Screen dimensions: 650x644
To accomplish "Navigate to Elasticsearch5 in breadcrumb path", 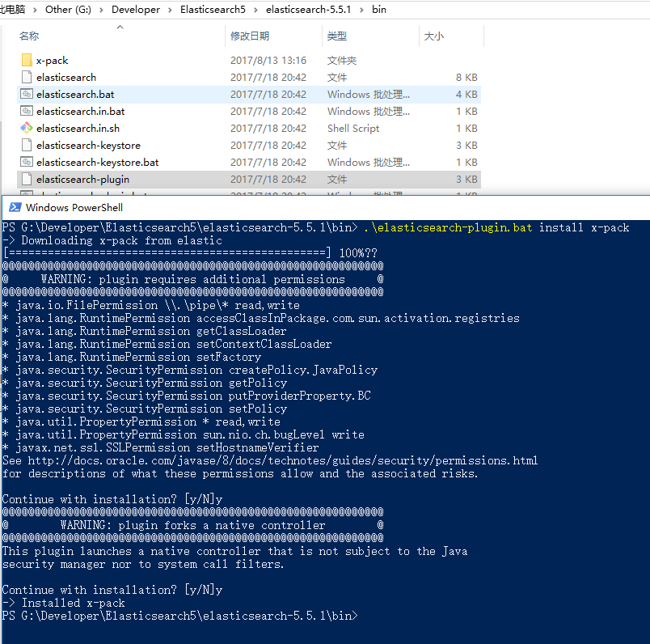I will tap(213, 10).
